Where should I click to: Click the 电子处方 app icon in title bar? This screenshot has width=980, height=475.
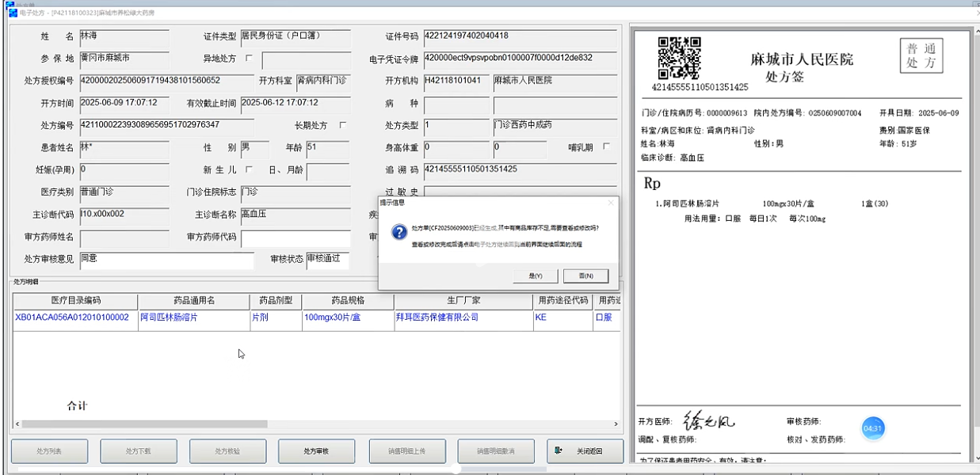(x=11, y=12)
